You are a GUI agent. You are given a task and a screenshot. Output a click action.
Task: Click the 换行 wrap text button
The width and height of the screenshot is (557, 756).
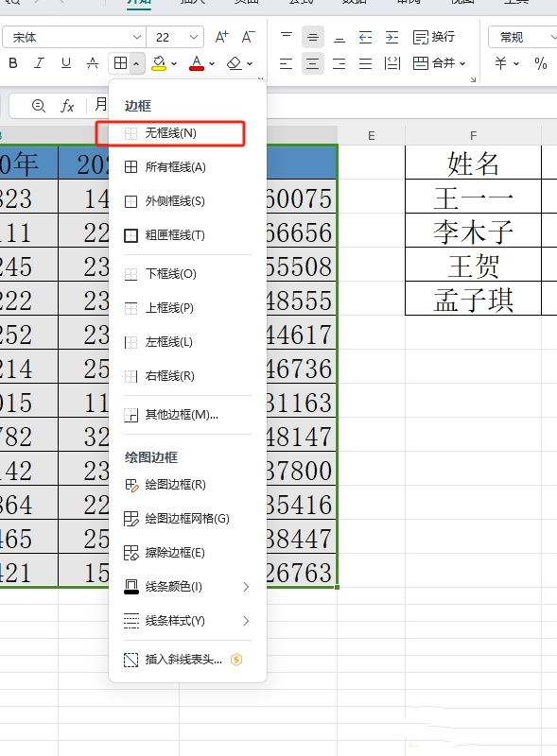point(433,37)
